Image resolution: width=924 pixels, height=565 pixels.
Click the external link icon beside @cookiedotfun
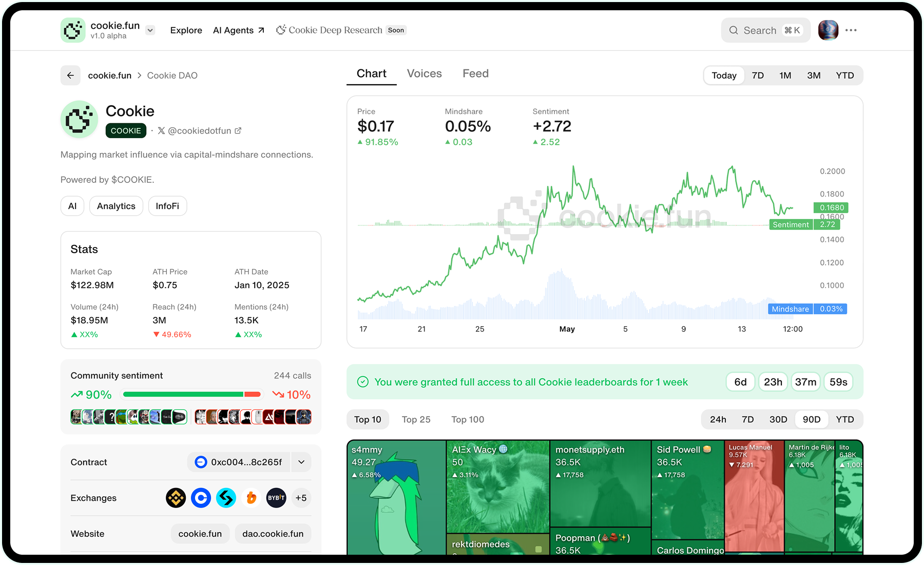pos(238,130)
